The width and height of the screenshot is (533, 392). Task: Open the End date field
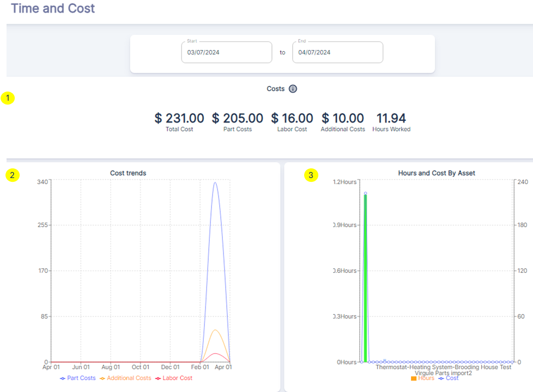(x=337, y=53)
